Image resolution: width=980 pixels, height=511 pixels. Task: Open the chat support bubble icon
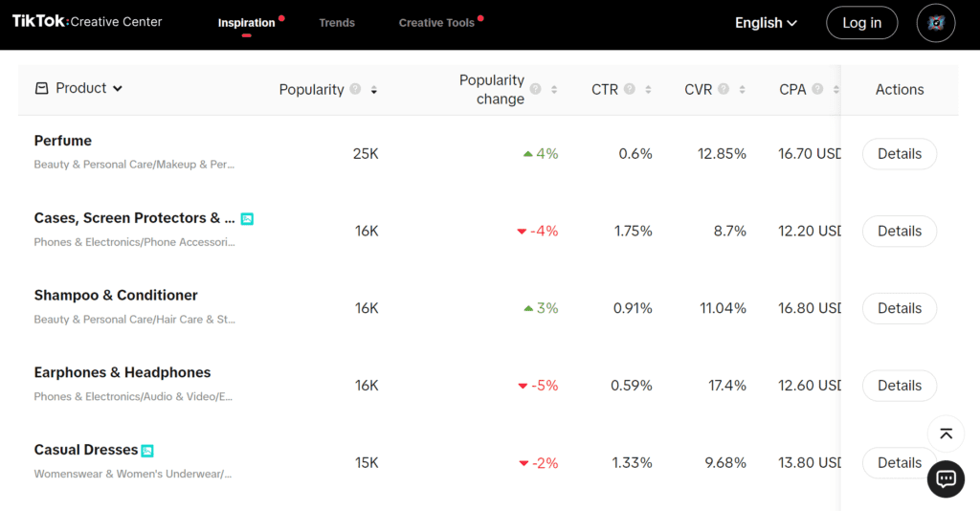coord(946,478)
